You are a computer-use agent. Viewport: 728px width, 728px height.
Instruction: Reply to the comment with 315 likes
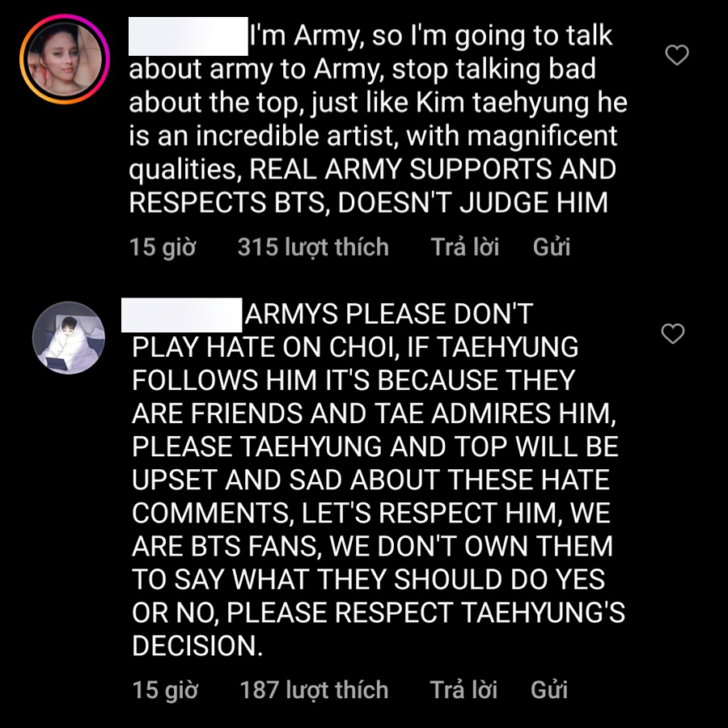[464, 247]
